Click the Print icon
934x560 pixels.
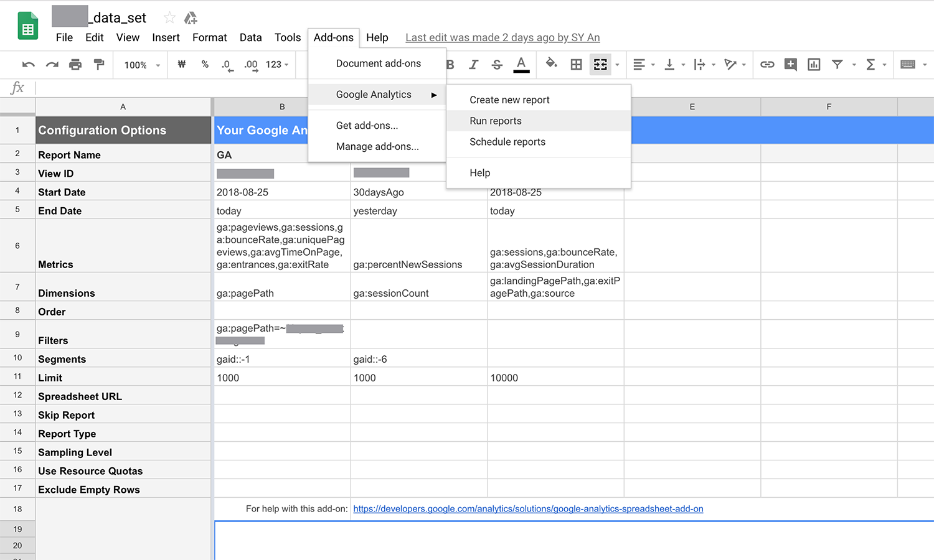75,65
